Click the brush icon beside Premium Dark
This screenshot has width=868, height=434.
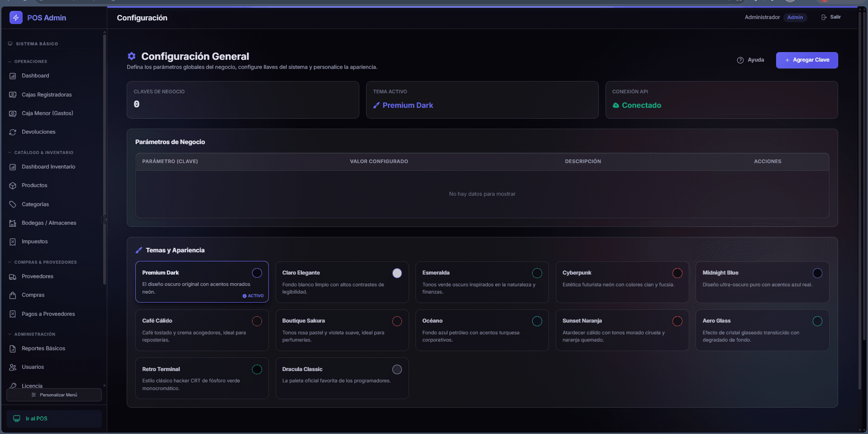coord(376,105)
